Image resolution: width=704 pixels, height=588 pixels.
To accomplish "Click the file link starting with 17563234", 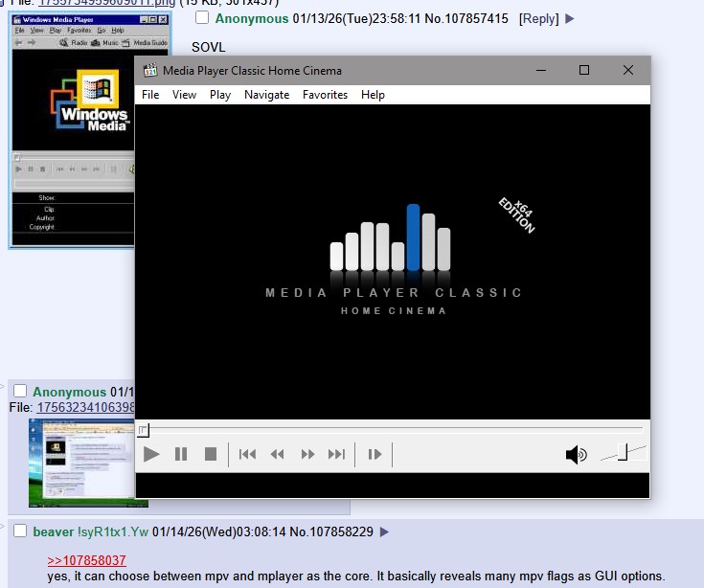I will click(x=85, y=407).
